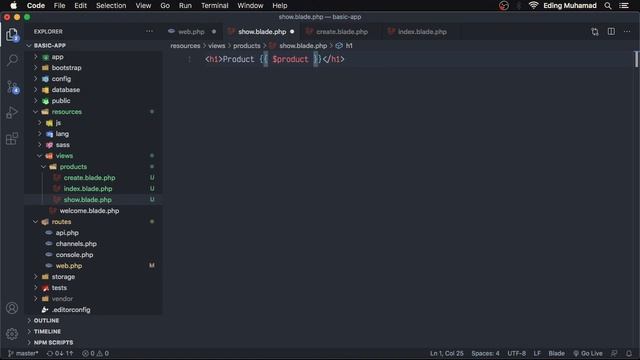Open Explorer's more actions ellipsis
Screen dimensions: 640x360
click(149, 31)
